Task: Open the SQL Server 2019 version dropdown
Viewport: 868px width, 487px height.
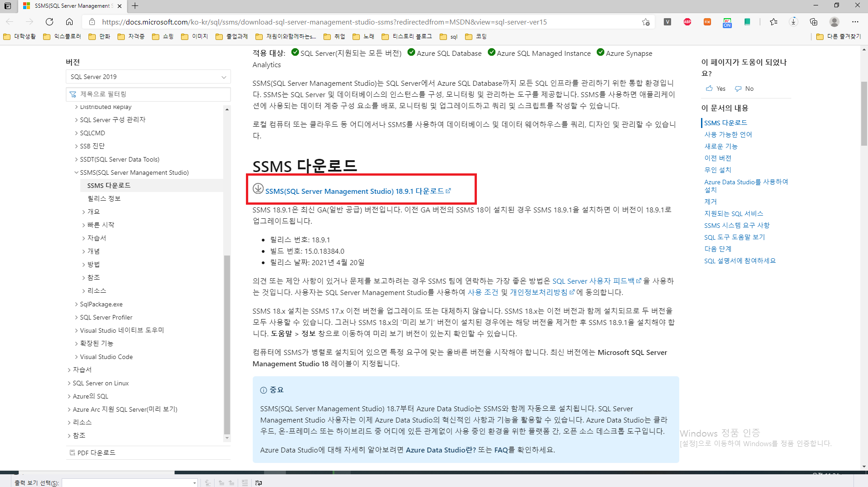Action: (x=148, y=77)
